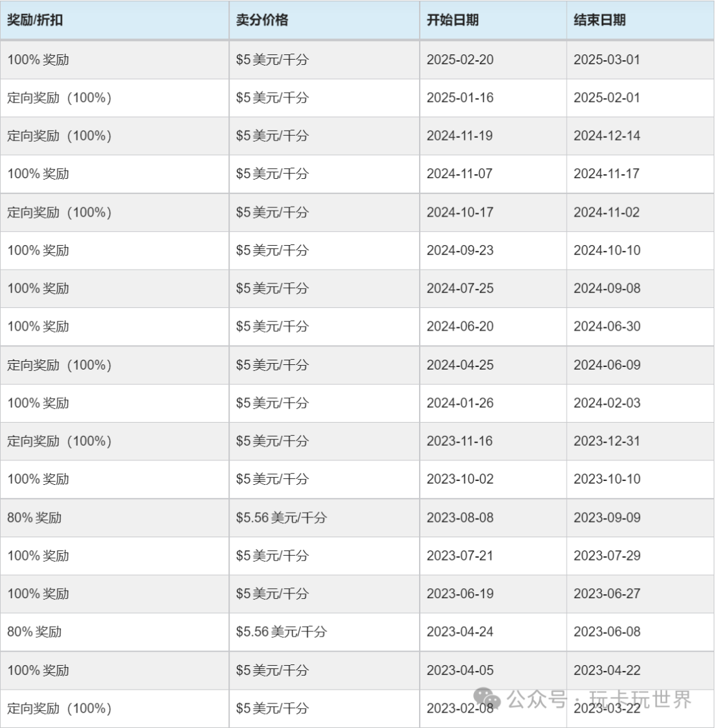
Task: Select start date 2023-08-08
Action: [460, 518]
